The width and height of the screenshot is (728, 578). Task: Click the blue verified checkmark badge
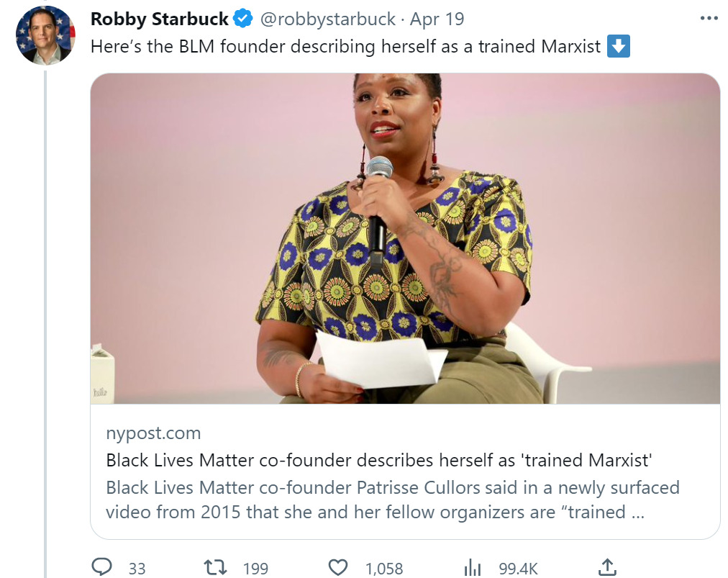pyautogui.click(x=245, y=19)
